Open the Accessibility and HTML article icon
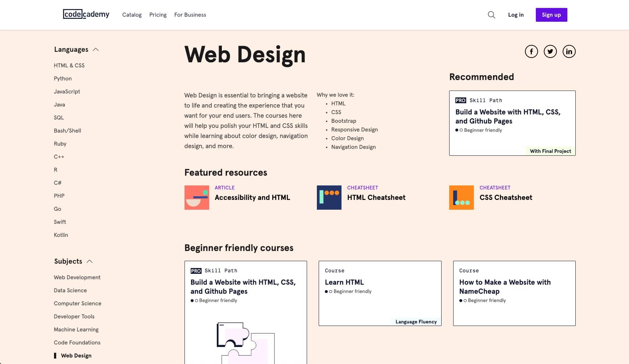This screenshot has height=364, width=629. click(196, 197)
